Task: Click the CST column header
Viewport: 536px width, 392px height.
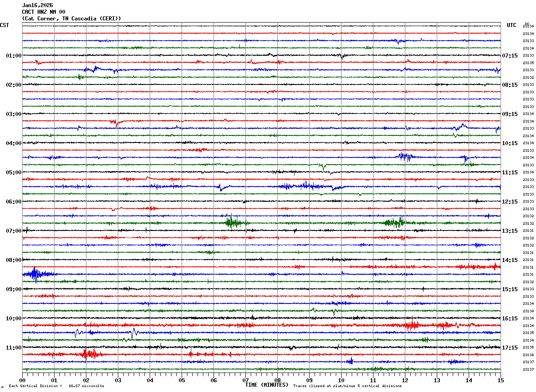Action: pyautogui.click(x=4, y=25)
